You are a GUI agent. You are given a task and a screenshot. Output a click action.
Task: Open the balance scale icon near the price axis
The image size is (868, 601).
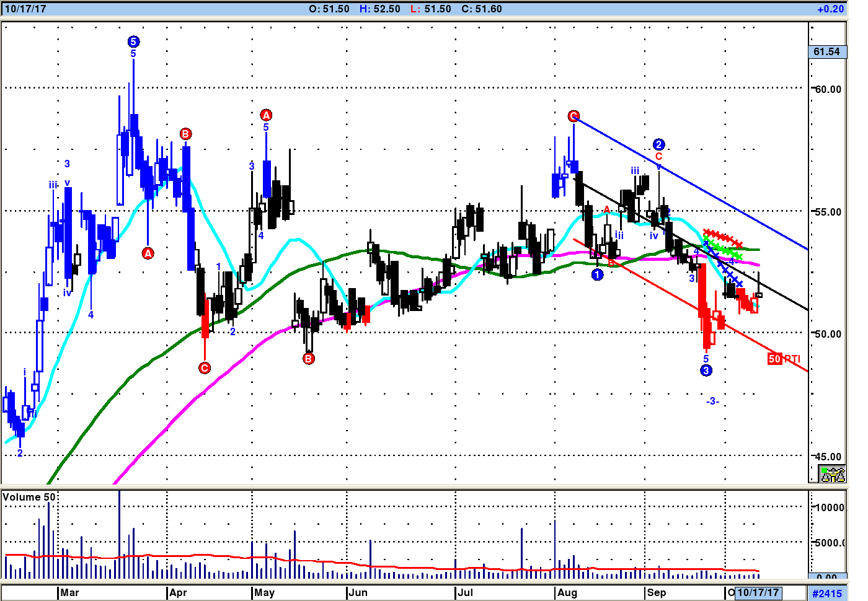[x=832, y=475]
